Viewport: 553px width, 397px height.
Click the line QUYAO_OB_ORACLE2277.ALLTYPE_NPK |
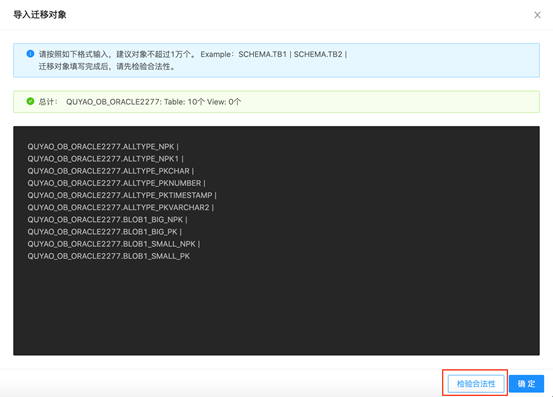pyautogui.click(x=103, y=147)
